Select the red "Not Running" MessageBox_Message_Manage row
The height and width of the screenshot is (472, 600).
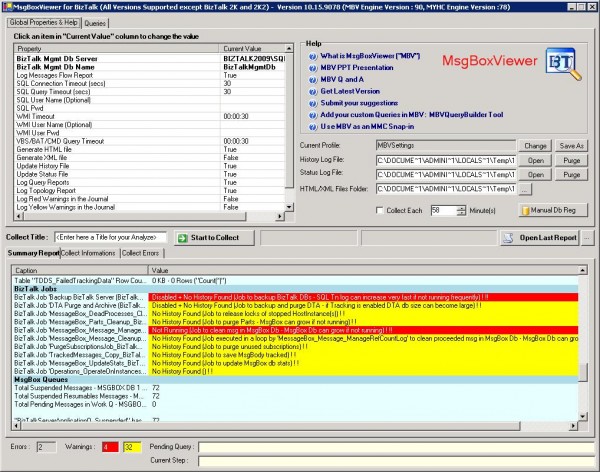295,330
